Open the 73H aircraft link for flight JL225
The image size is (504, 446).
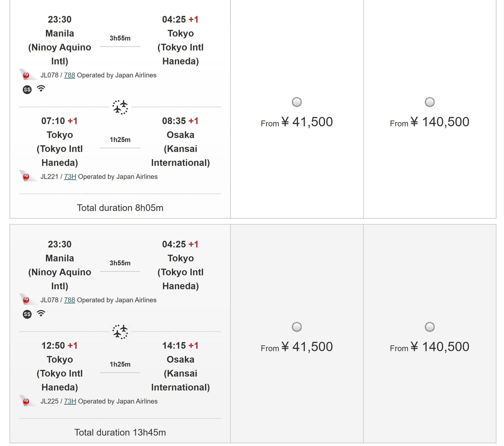coord(71,401)
